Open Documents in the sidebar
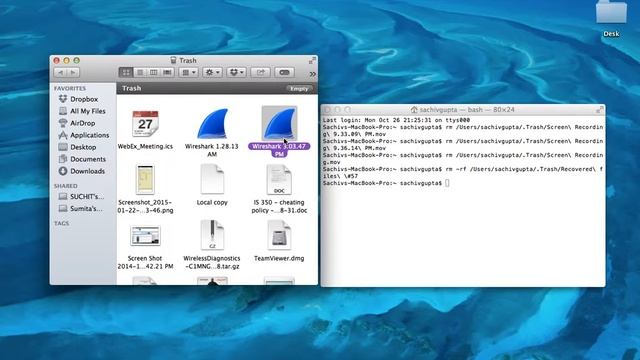Image resolution: width=640 pixels, height=360 pixels. (82, 159)
